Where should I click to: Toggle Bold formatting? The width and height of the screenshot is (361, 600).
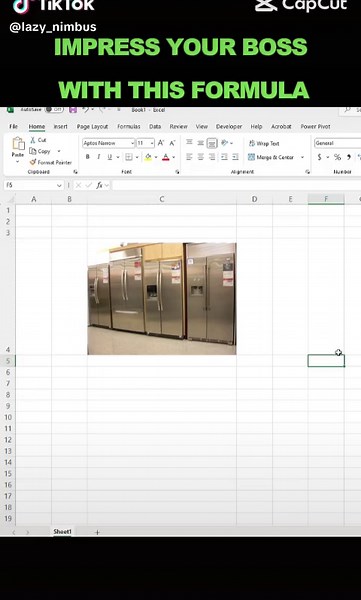(x=88, y=157)
